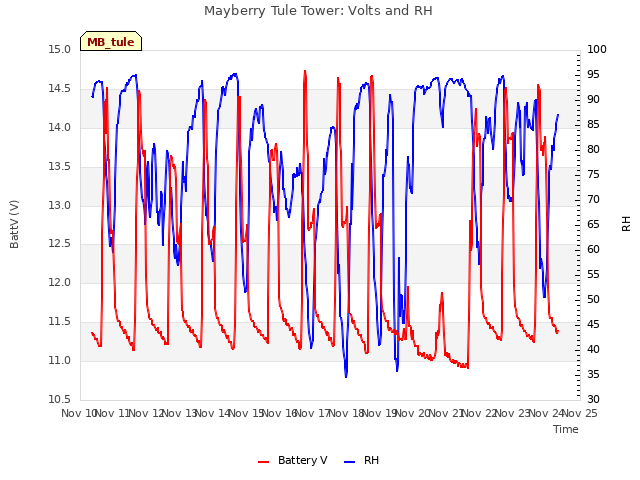Click the 12.0 voltage tick label

click(60, 282)
